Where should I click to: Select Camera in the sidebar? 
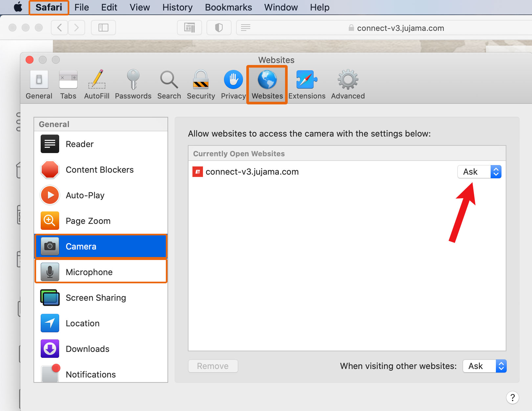coord(101,247)
